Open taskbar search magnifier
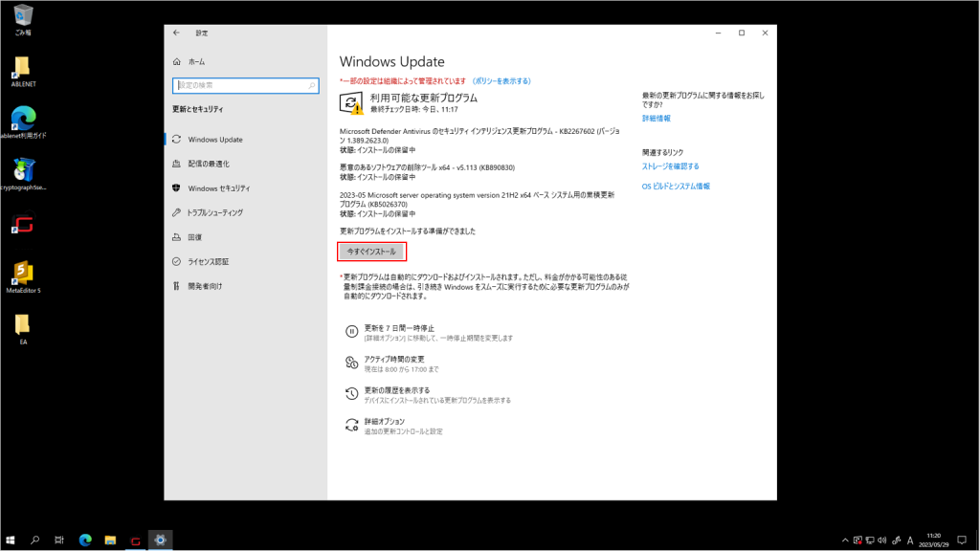The image size is (980, 551). (x=35, y=540)
